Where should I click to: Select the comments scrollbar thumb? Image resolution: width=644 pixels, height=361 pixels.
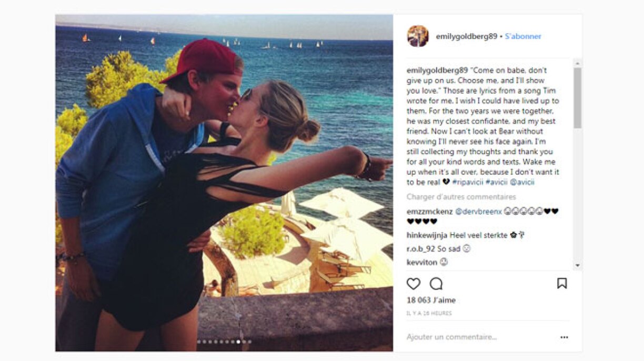(577, 98)
